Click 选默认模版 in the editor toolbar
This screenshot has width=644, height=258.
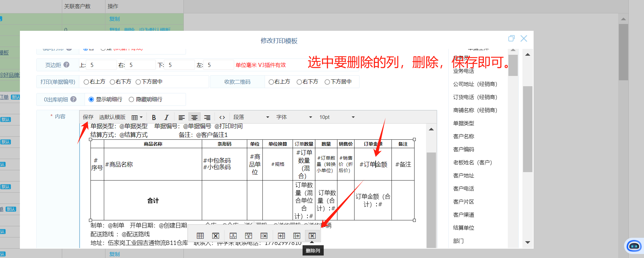point(112,117)
